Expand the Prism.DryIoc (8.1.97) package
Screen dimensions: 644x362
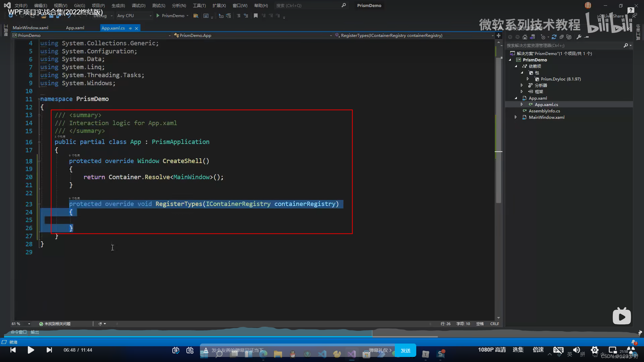[x=528, y=79]
